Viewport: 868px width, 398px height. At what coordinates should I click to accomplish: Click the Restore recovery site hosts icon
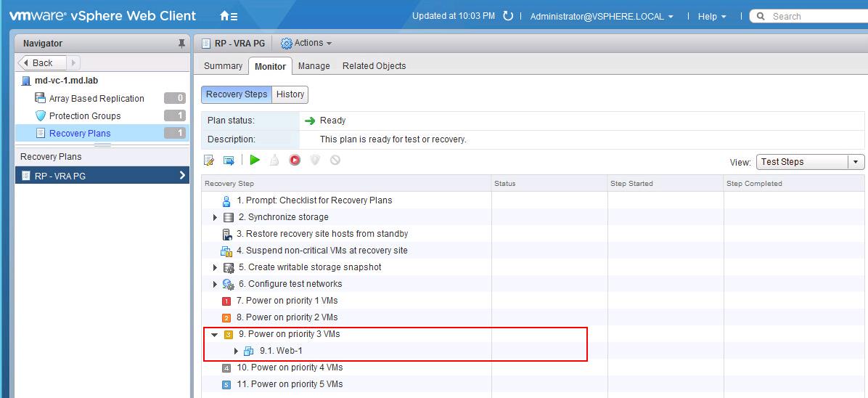(226, 234)
